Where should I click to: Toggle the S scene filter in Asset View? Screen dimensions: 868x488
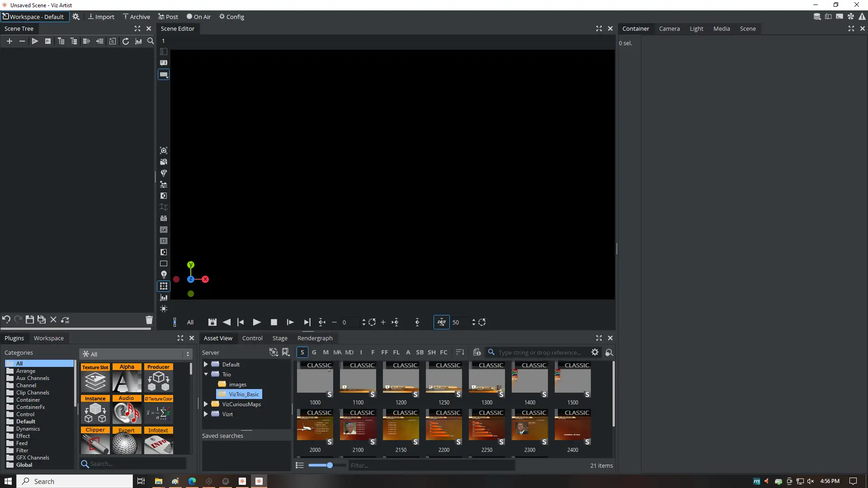click(x=302, y=352)
